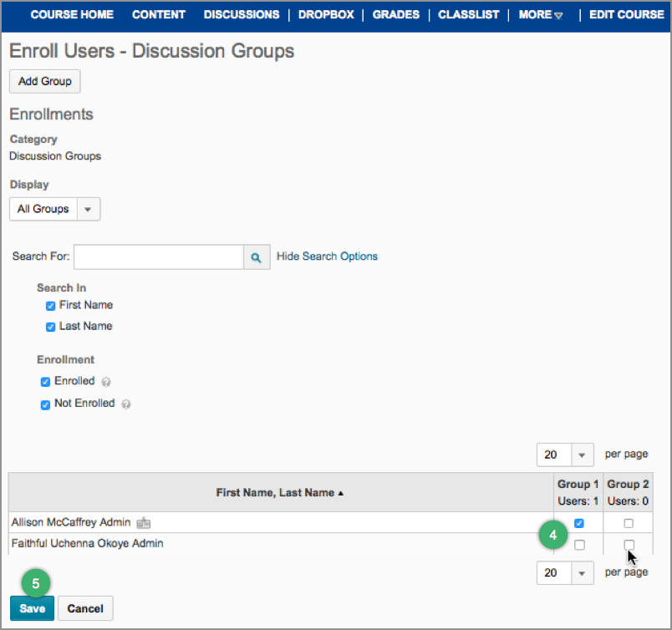The height and width of the screenshot is (630, 672).
Task: Click help icon next to Enrolled
Action: [x=106, y=382]
